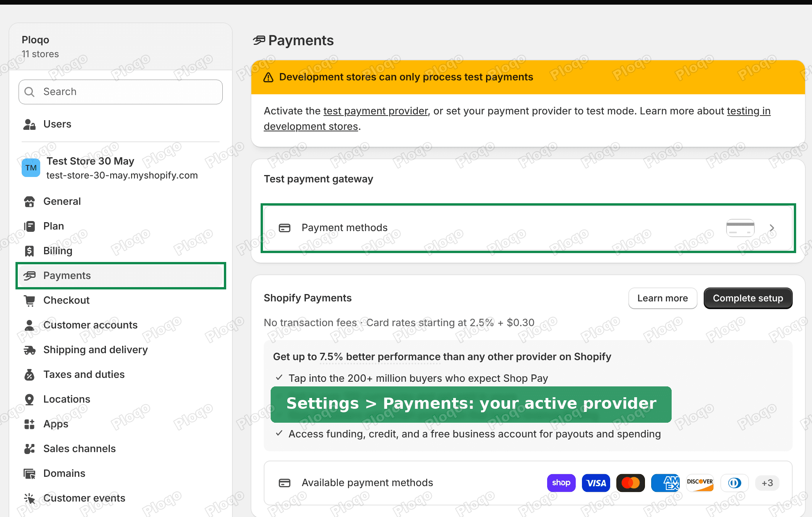Image resolution: width=812 pixels, height=517 pixels.
Task: Click the Complete setup button
Action: [x=748, y=298]
